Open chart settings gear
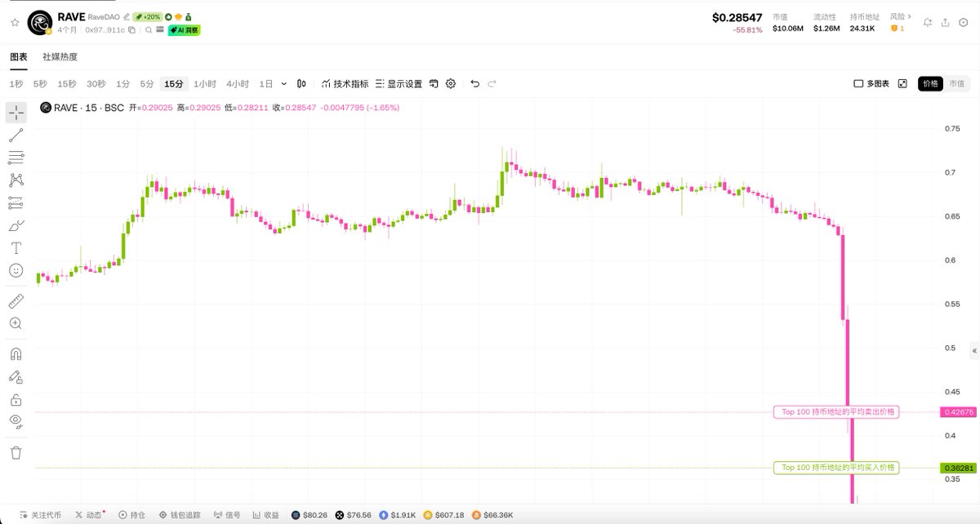 [x=450, y=83]
